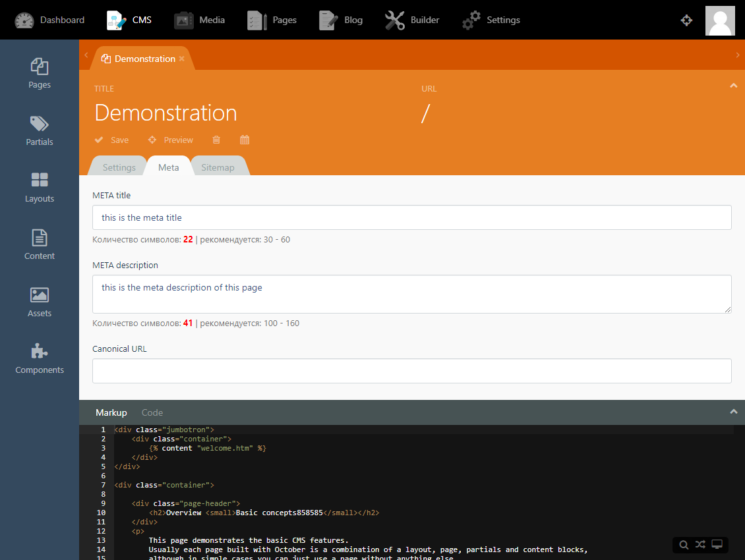Click line 10 containing Basic concepts858585

point(264,513)
